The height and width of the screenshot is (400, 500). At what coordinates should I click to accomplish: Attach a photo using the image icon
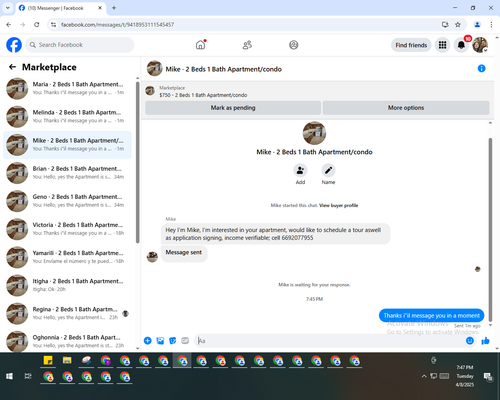point(160,340)
